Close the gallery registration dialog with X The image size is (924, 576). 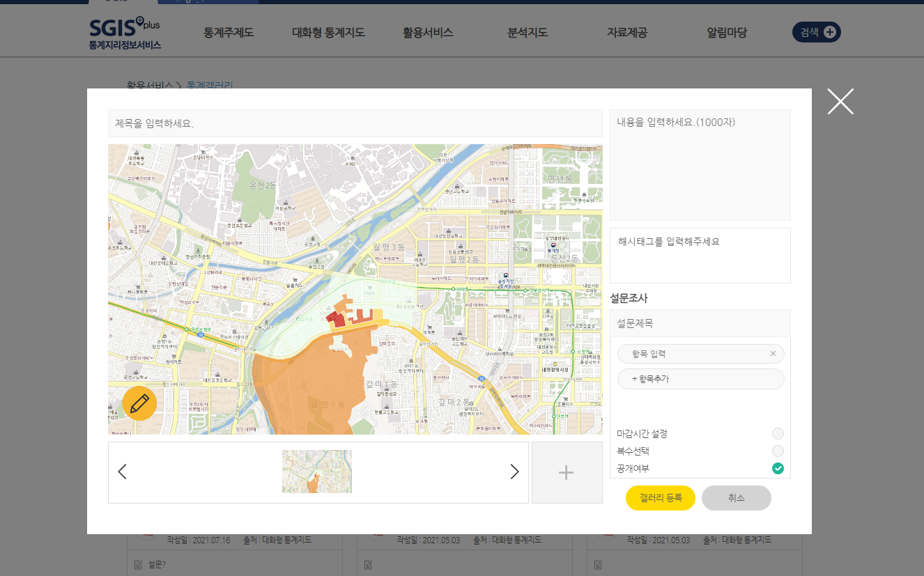point(840,102)
